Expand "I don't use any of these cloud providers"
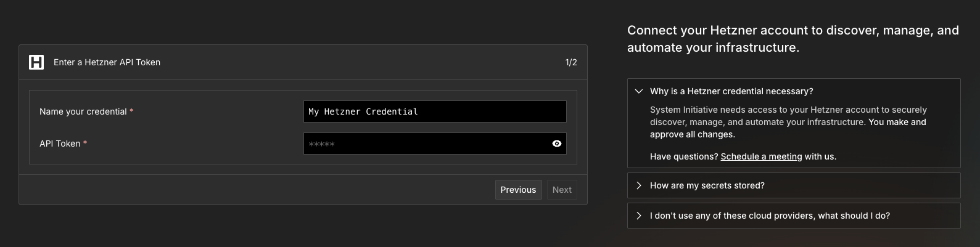980x247 pixels. (770, 216)
